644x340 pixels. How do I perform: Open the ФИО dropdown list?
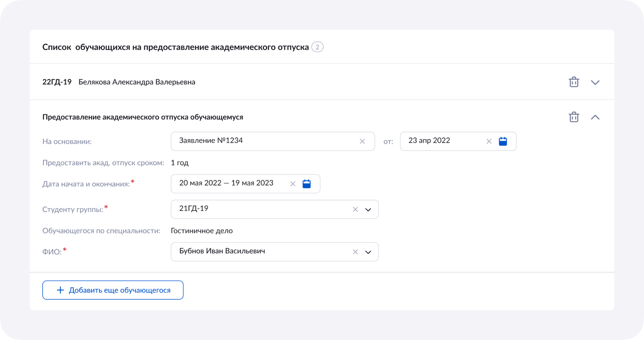tap(368, 252)
